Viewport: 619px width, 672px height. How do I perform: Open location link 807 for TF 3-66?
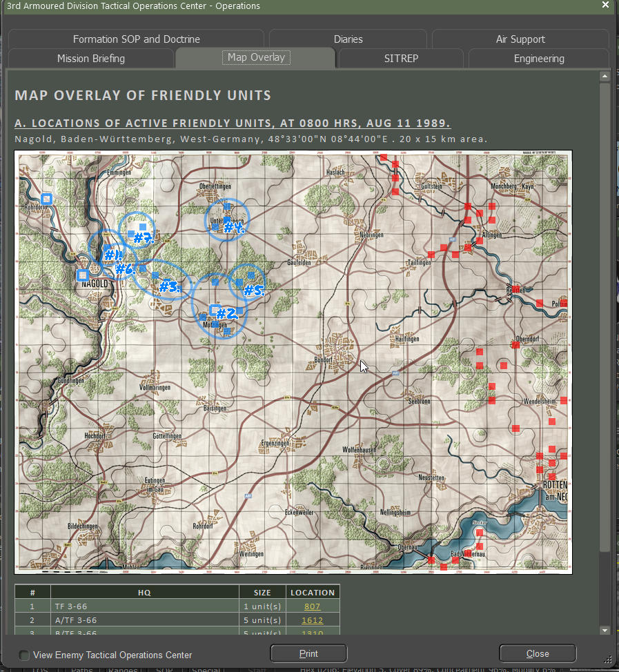(x=312, y=606)
